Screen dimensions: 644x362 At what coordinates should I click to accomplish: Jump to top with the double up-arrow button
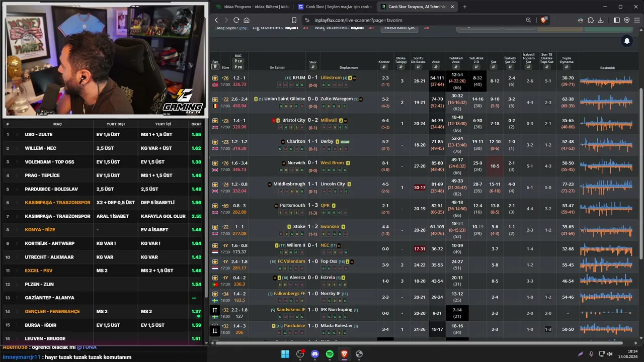click(215, 310)
